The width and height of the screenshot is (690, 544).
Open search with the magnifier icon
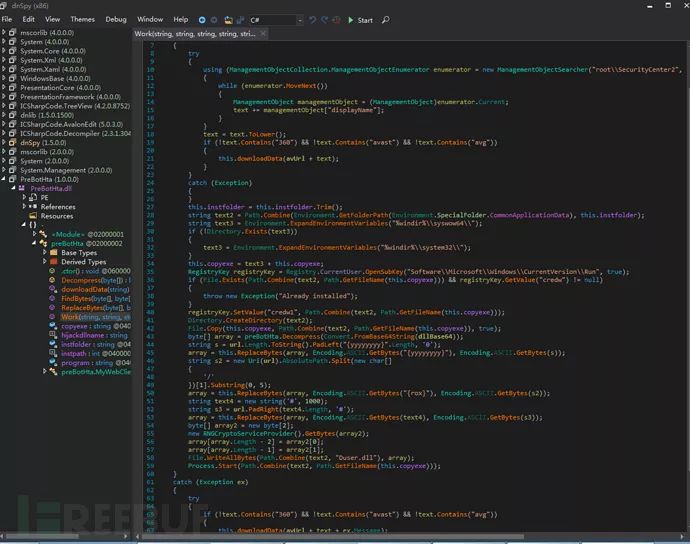(x=386, y=20)
